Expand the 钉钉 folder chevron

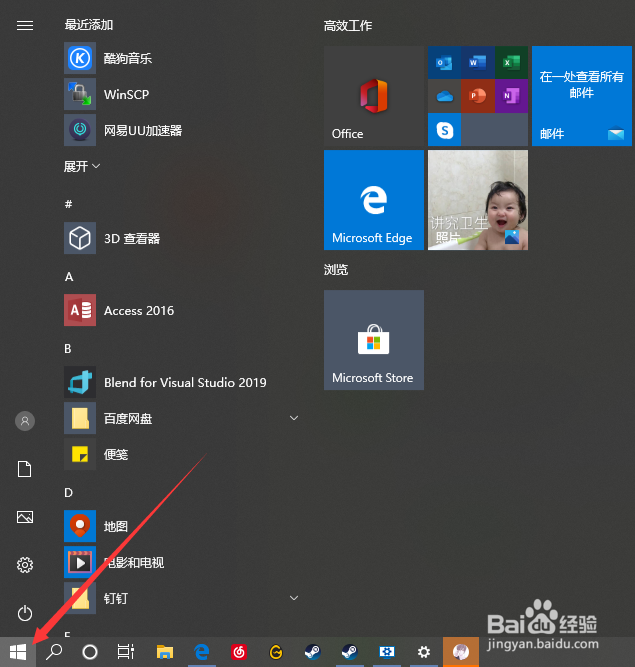pyautogui.click(x=294, y=598)
